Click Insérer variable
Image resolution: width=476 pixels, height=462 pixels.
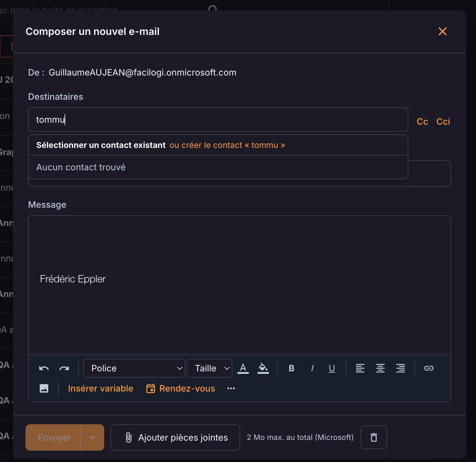101,388
